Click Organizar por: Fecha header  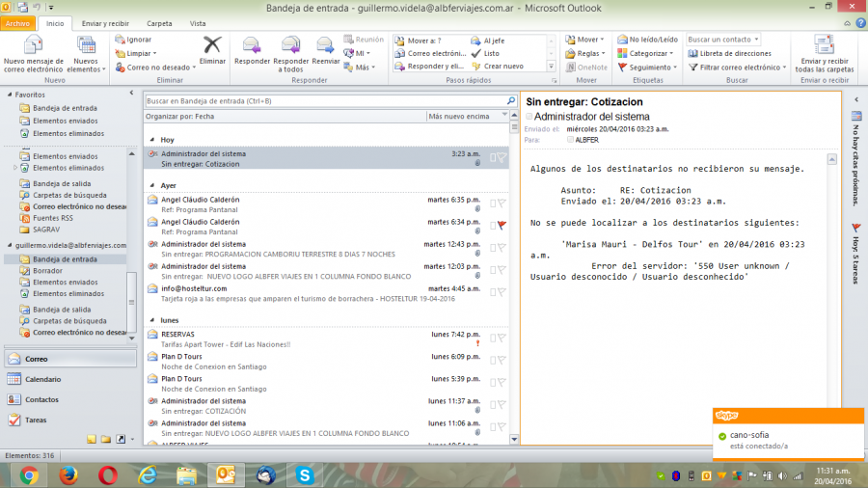coord(180,116)
